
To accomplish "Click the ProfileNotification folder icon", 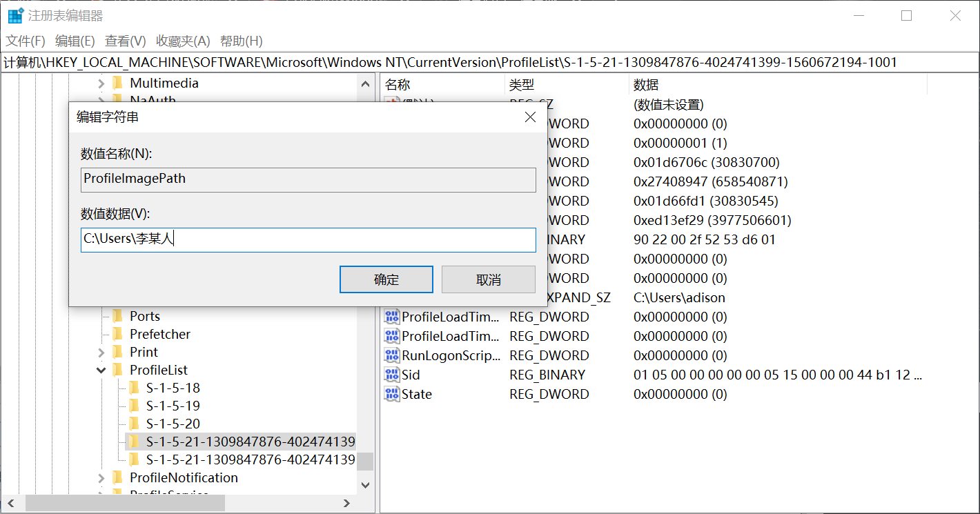I will tap(117, 477).
